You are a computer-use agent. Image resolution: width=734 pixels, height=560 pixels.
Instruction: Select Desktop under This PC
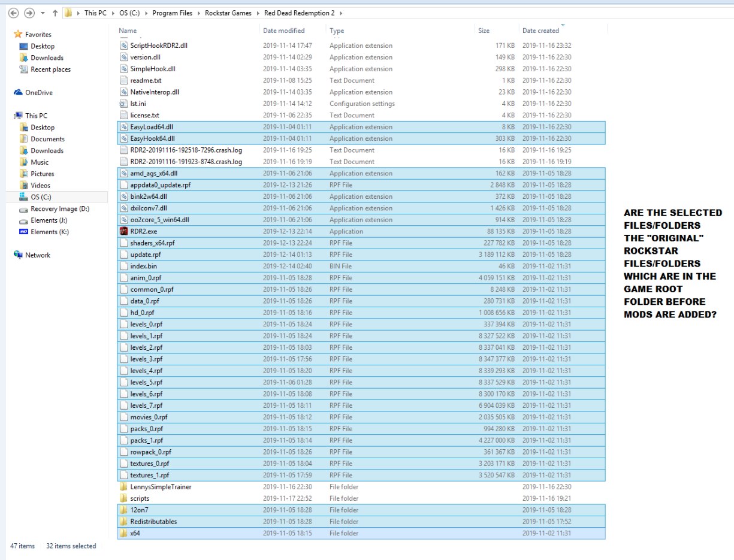click(x=43, y=128)
